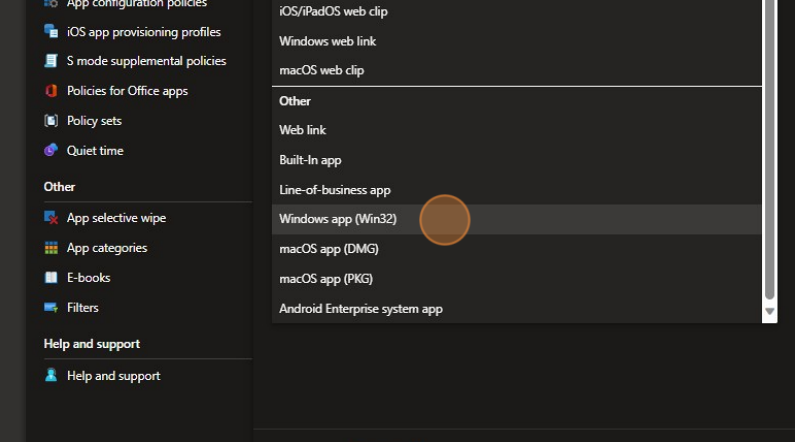Select the Built-In app option
This screenshot has width=795, height=442.
pyautogui.click(x=310, y=160)
